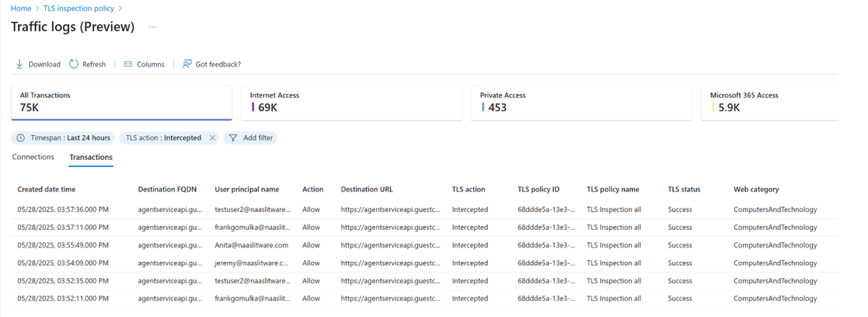Click ComputersAndTechnology in 03:54:09 row
Viewport: 868px width, 317px height.
pos(775,263)
